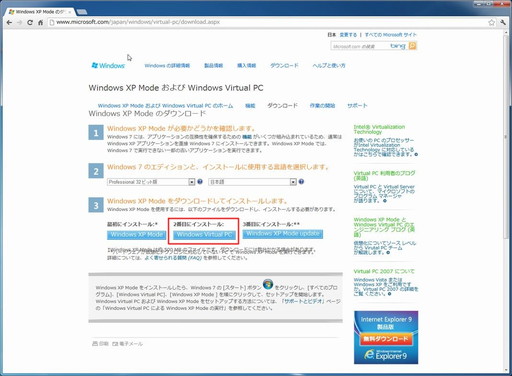Click the Windows Virtual PC download button

click(x=204, y=235)
